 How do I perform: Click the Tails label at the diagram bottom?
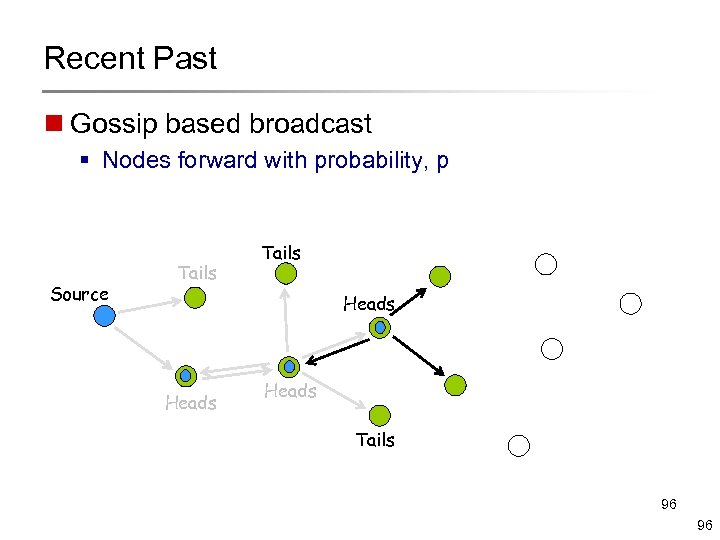pyautogui.click(x=375, y=440)
